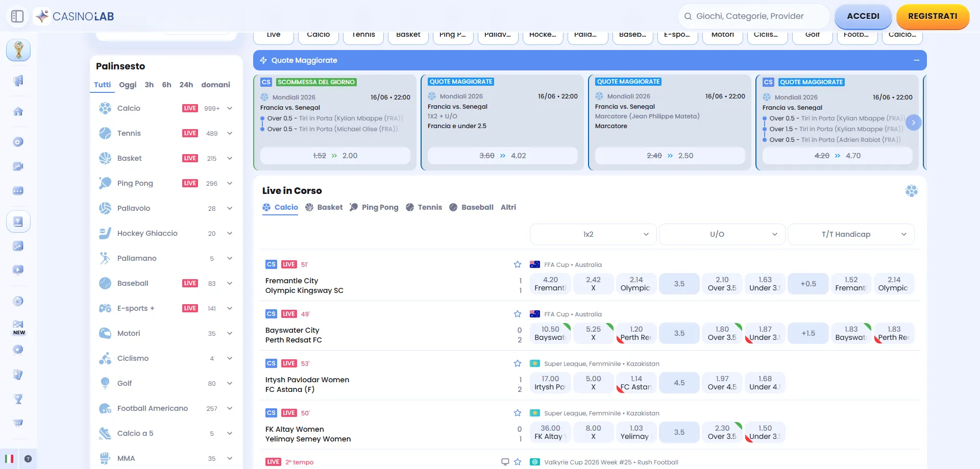Open the help question mark icon

[28, 459]
